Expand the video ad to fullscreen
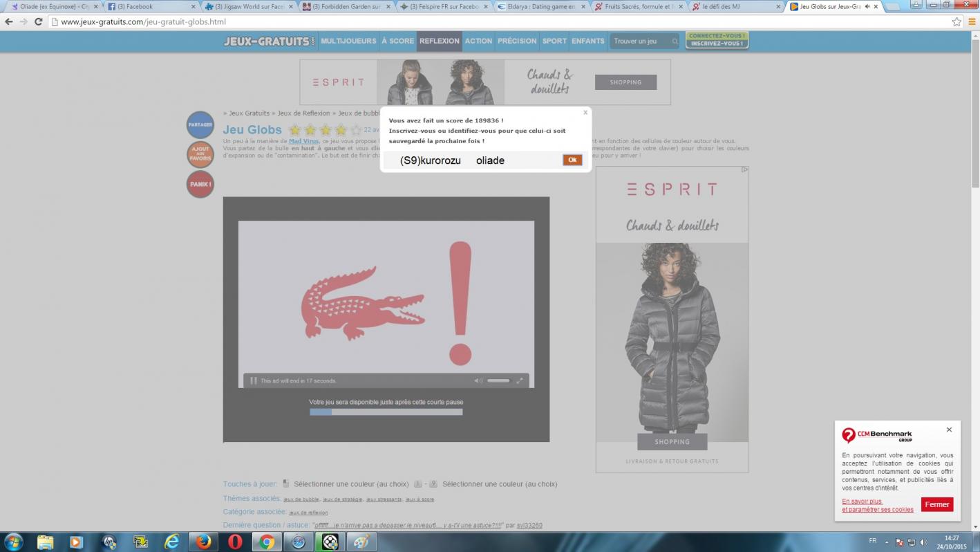 pos(520,380)
